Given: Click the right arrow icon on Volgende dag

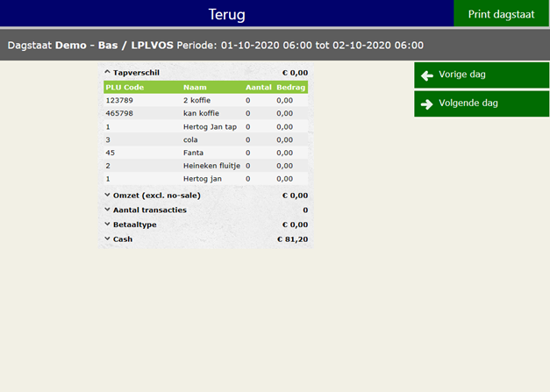Looking at the screenshot, I should pos(427,103).
